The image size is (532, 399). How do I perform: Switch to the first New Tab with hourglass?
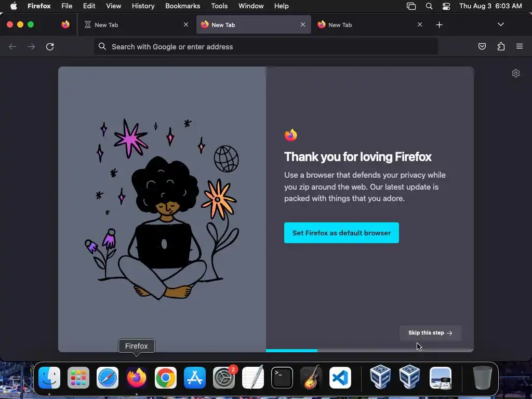coord(136,25)
